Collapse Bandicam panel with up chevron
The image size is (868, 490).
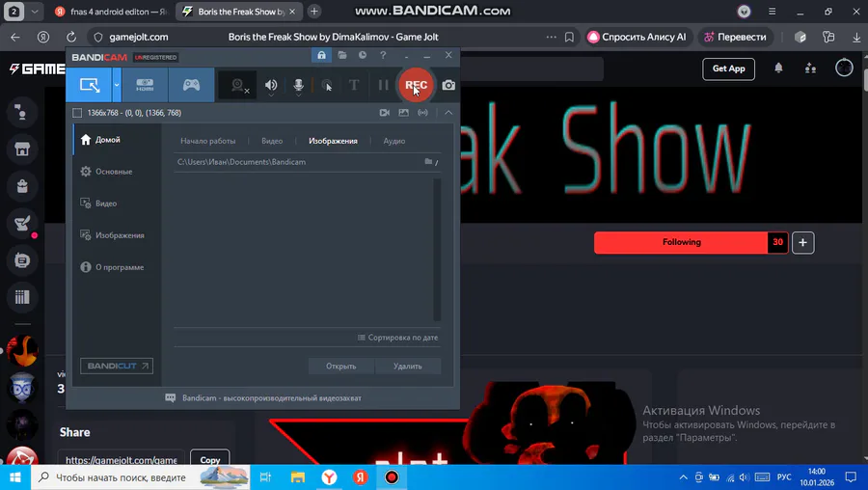(x=448, y=113)
